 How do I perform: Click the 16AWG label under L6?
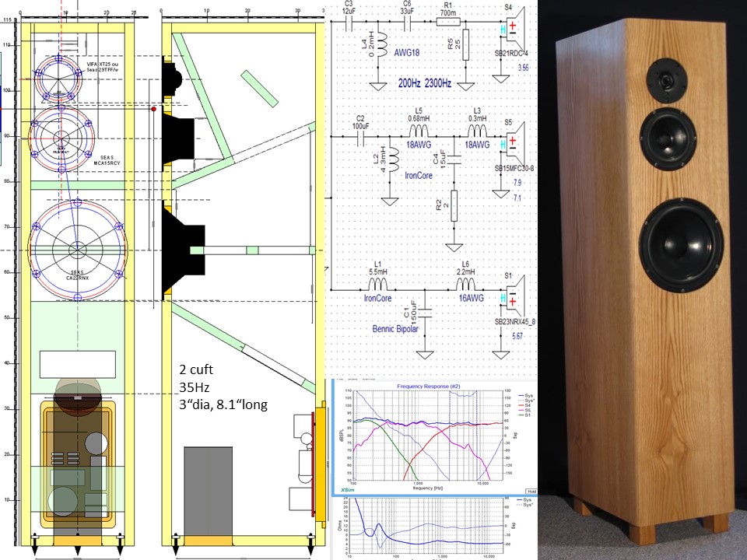tap(472, 298)
